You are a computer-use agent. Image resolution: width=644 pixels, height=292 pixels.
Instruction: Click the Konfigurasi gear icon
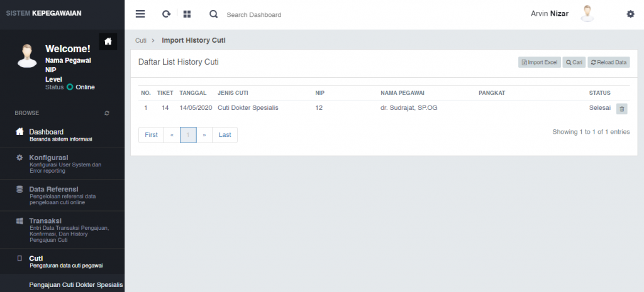pyautogui.click(x=19, y=158)
